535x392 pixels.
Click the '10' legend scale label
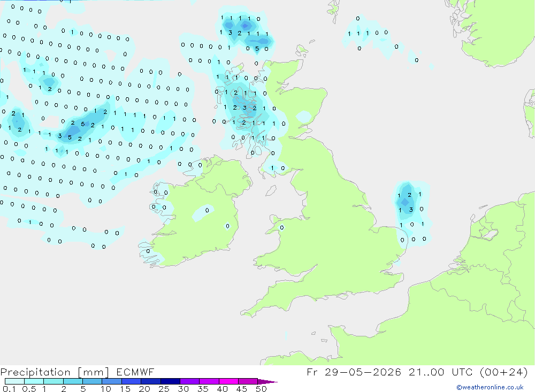[x=106, y=389]
